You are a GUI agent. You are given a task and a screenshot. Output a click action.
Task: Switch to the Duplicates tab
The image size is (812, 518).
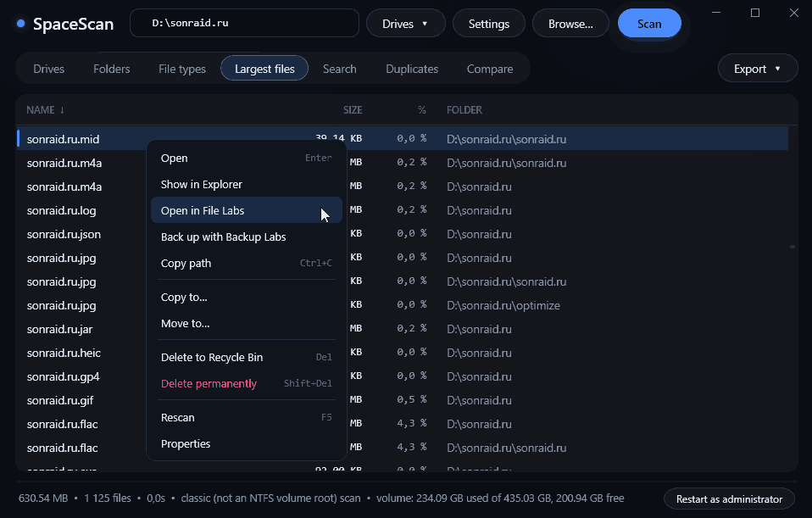tap(412, 69)
